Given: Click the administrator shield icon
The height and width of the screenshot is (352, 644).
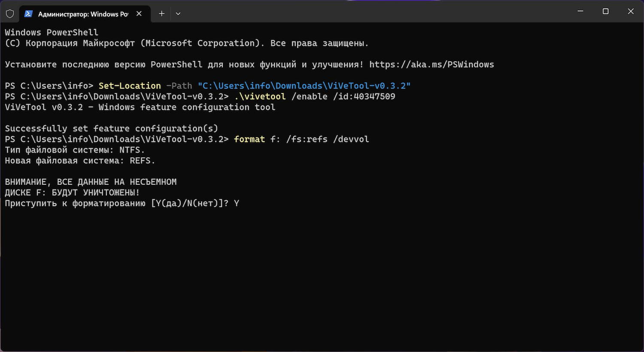Looking at the screenshot, I should coord(10,14).
